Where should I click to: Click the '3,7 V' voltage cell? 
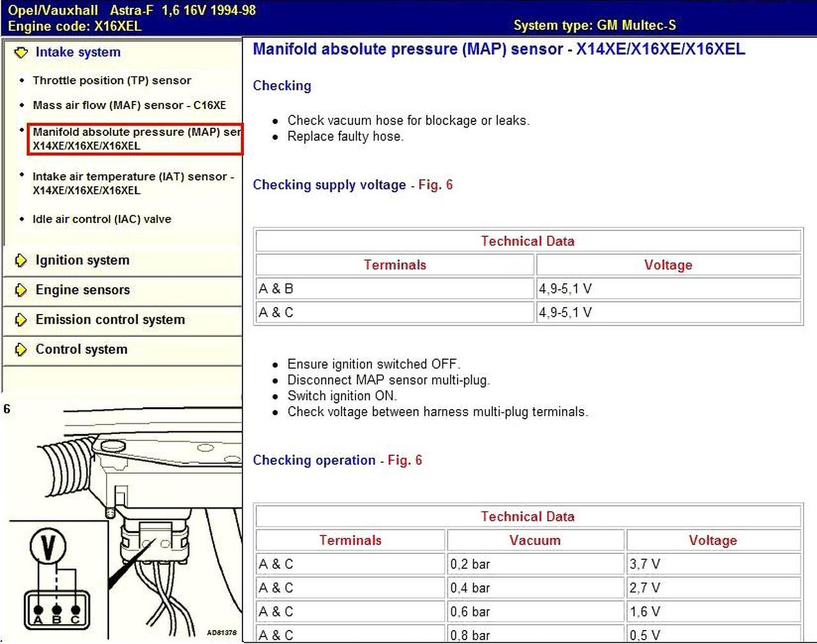click(x=713, y=564)
